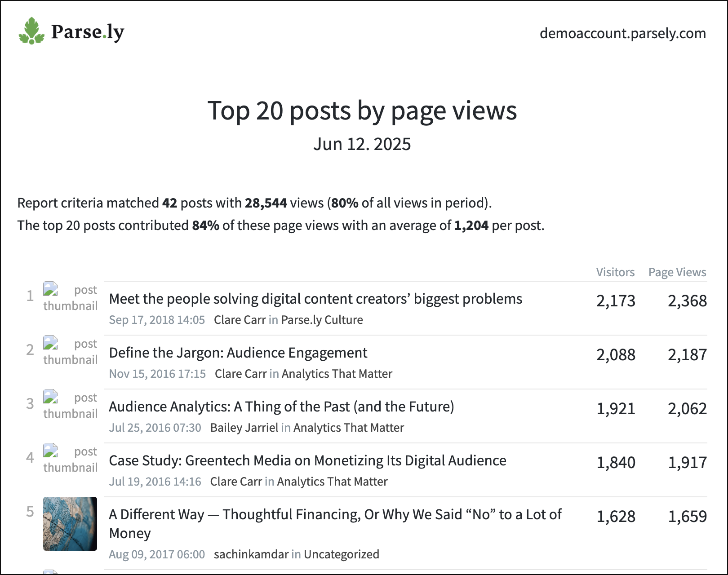This screenshot has height=575, width=728.
Task: Click the bold '42' posts count
Action: tap(169, 203)
